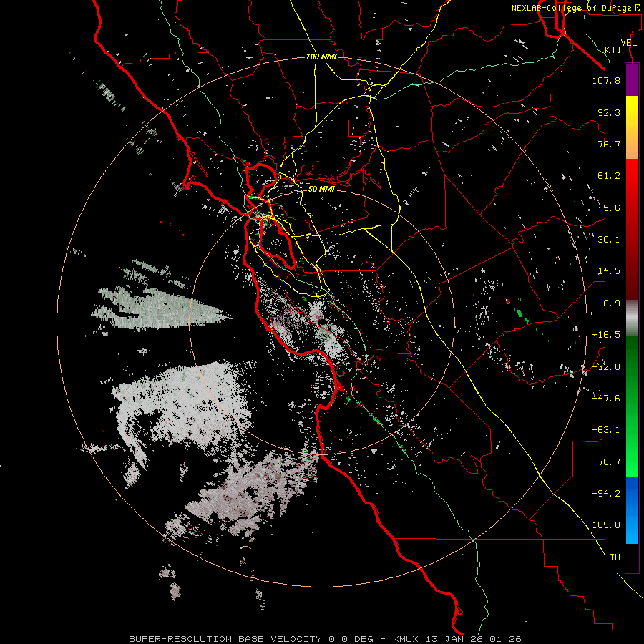Click the 92.3 legend value
The height and width of the screenshot is (644, 644).
[x=609, y=112]
